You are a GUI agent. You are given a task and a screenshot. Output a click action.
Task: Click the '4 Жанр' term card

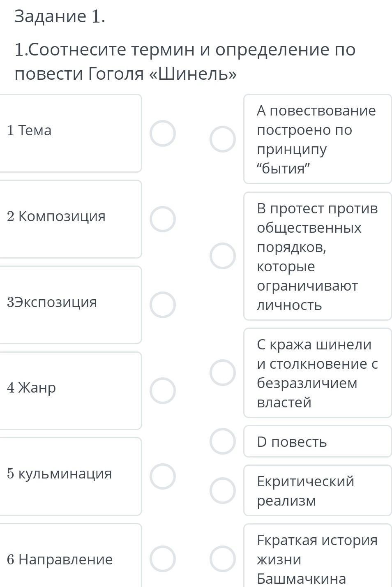point(70,390)
